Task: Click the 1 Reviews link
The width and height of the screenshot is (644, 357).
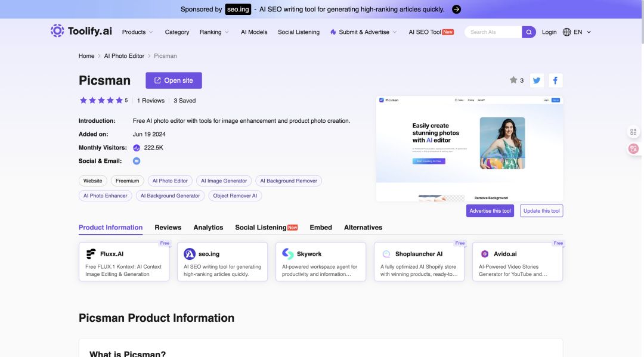Action: [151, 101]
